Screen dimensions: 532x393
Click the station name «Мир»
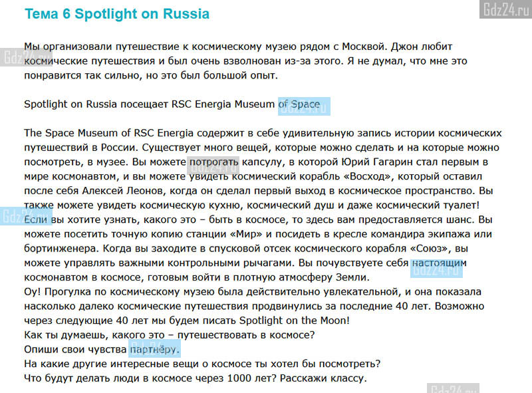pos(246,234)
